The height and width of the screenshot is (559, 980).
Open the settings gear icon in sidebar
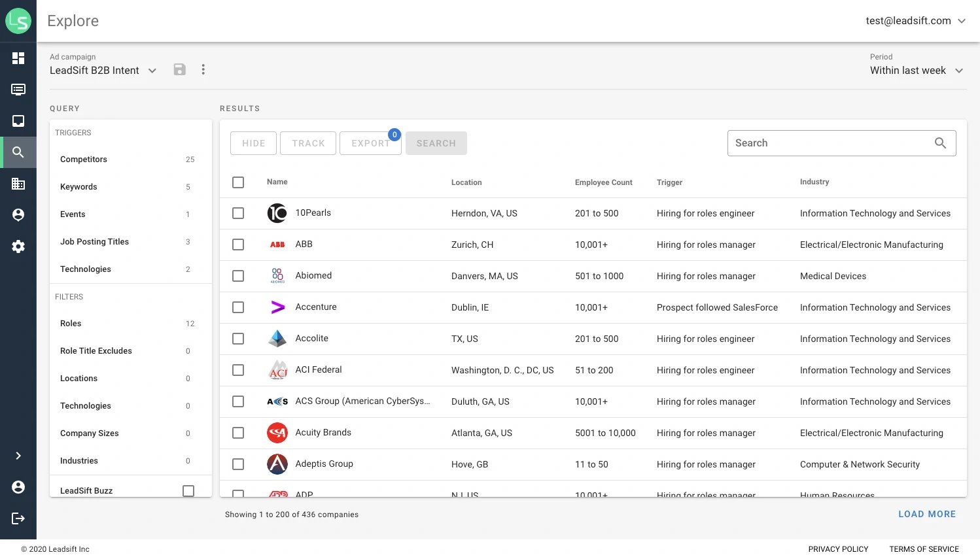click(x=18, y=246)
